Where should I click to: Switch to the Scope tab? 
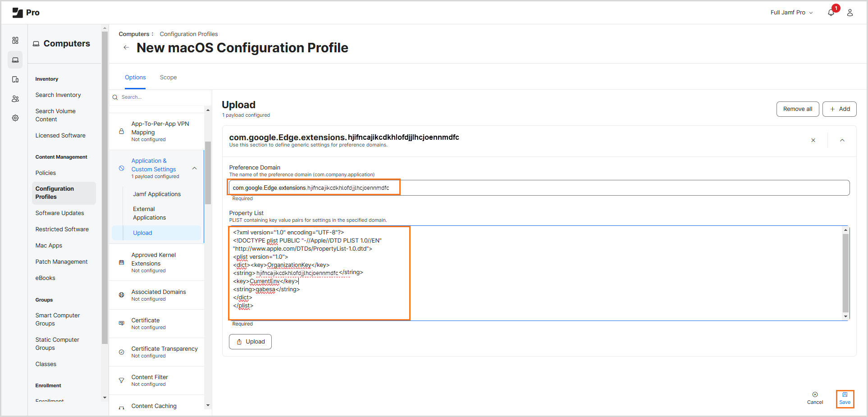tap(168, 78)
